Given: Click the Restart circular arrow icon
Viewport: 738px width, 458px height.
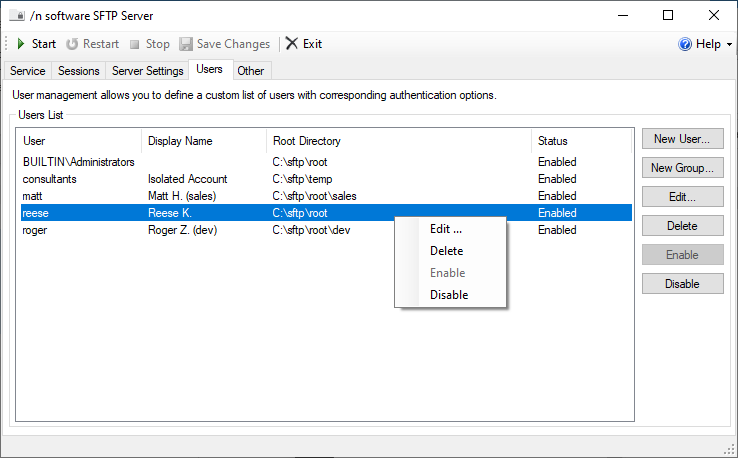Looking at the screenshot, I should (72, 44).
